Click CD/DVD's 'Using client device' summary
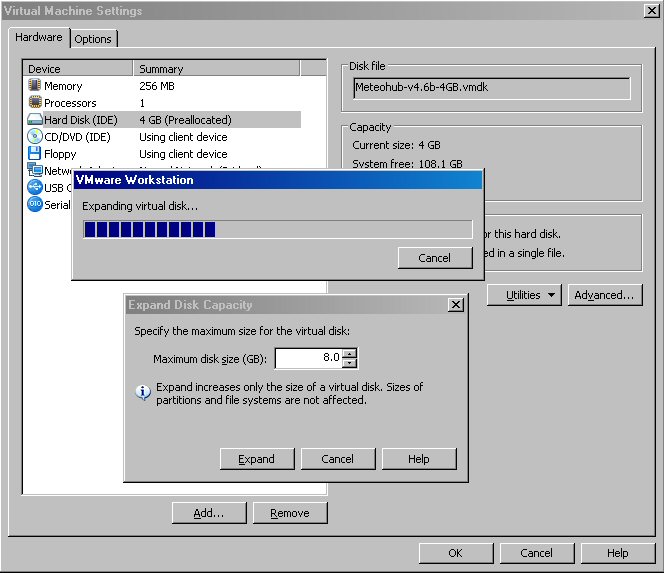This screenshot has height=573, width=664. pos(183,137)
